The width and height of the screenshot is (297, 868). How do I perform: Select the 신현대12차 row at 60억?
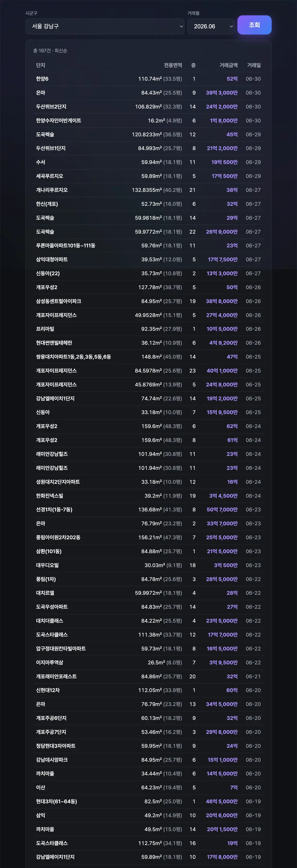[x=148, y=690]
